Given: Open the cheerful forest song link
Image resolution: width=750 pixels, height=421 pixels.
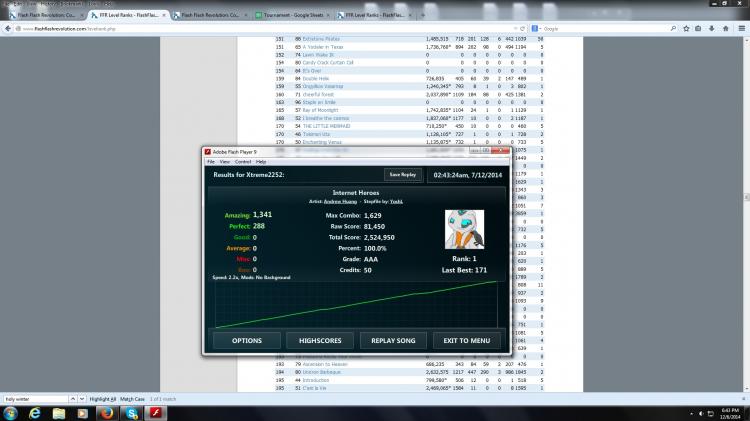Looking at the screenshot, I should [x=318, y=95].
